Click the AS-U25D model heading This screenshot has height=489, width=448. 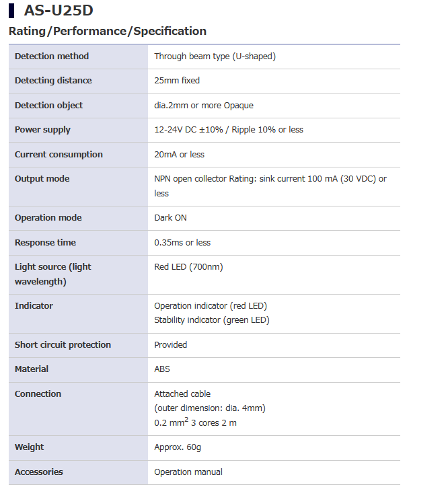tap(59, 10)
